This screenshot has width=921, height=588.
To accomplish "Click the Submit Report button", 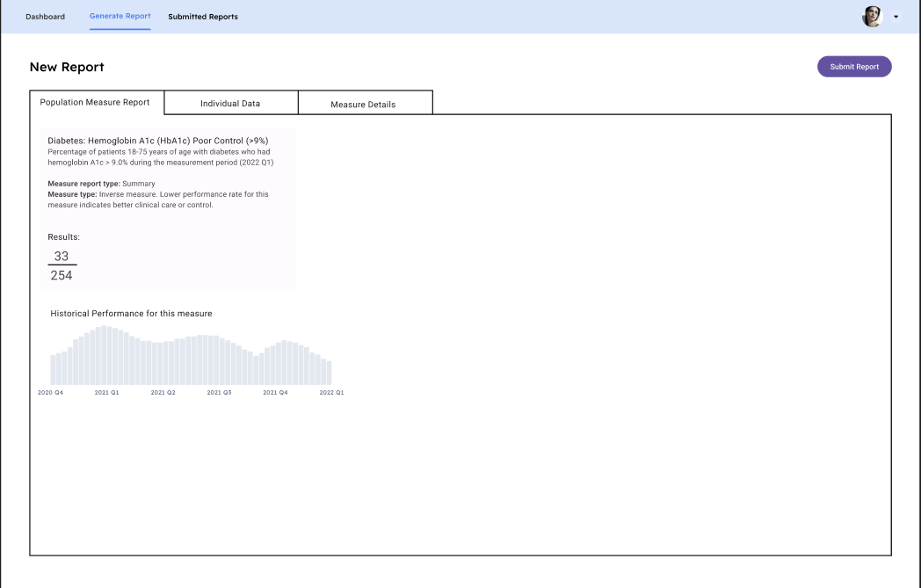I will tap(854, 66).
